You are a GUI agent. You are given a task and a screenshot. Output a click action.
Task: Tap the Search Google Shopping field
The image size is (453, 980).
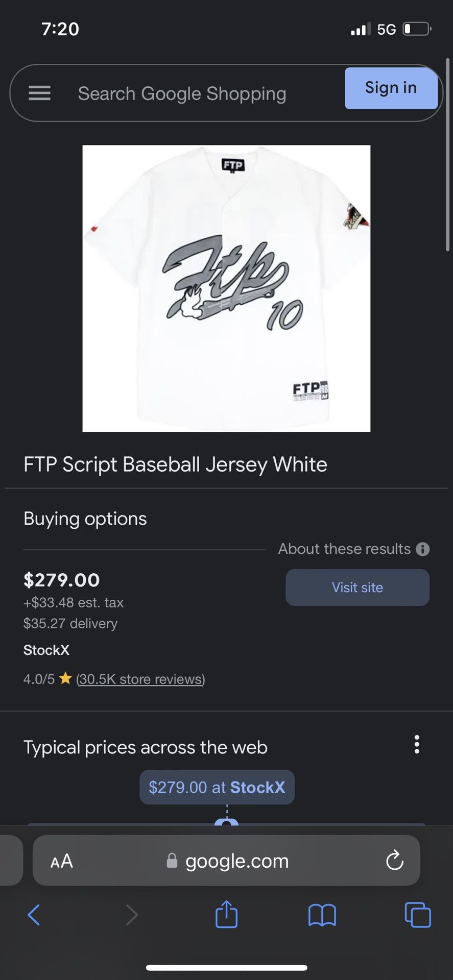point(182,94)
